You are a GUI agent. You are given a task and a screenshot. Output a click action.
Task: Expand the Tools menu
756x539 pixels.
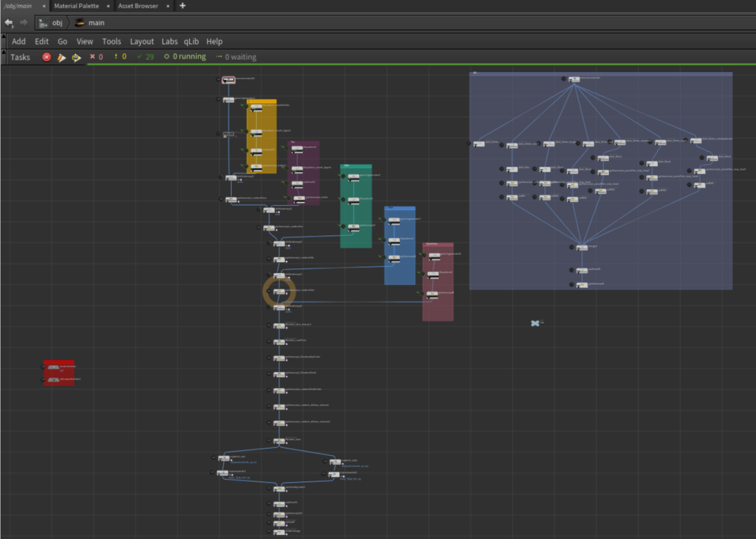(111, 41)
